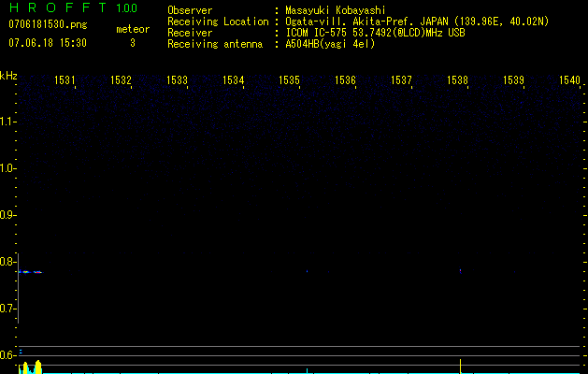
Task: Click the yellow intensity peaks at bottom left
Action: click(31, 367)
